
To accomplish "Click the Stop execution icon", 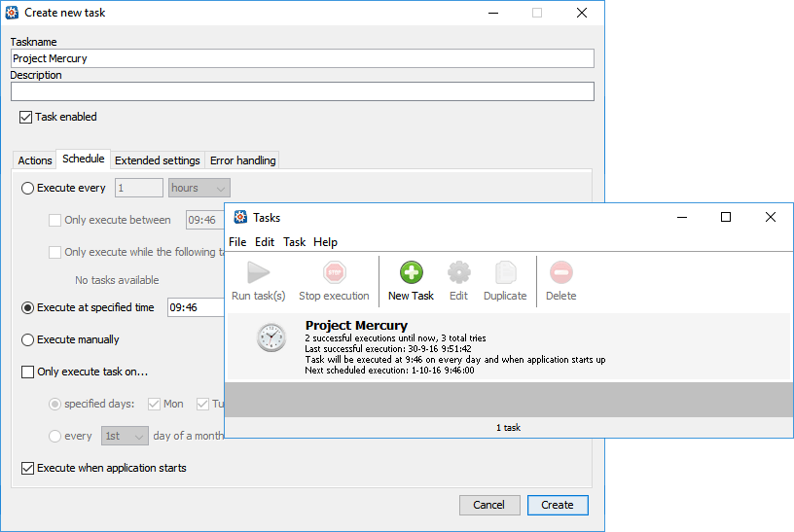I will point(334,273).
